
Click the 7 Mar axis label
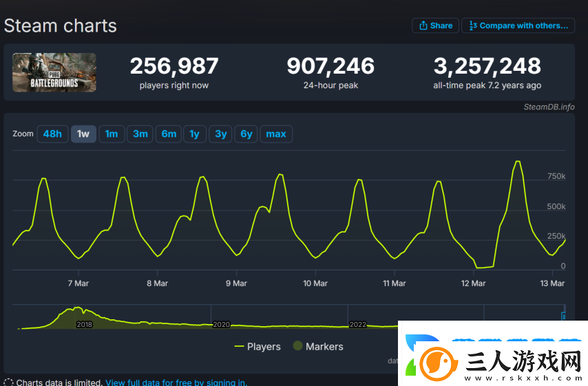tap(78, 283)
